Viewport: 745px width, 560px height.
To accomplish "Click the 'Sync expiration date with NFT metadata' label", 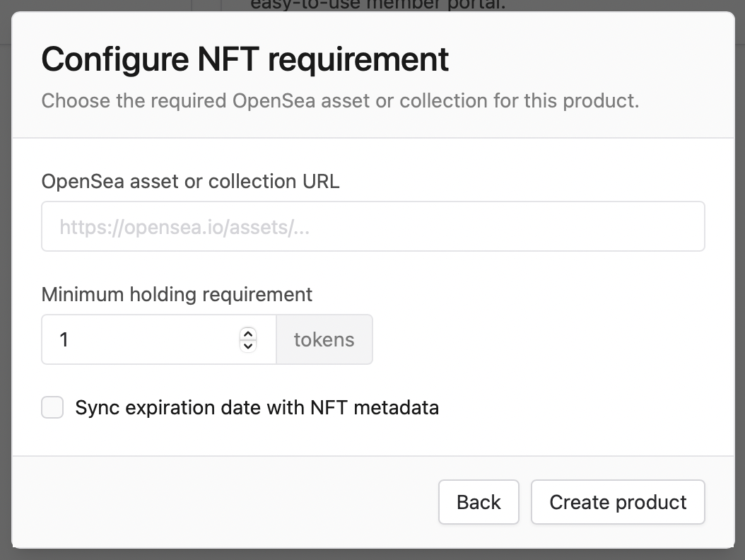I will (257, 407).
